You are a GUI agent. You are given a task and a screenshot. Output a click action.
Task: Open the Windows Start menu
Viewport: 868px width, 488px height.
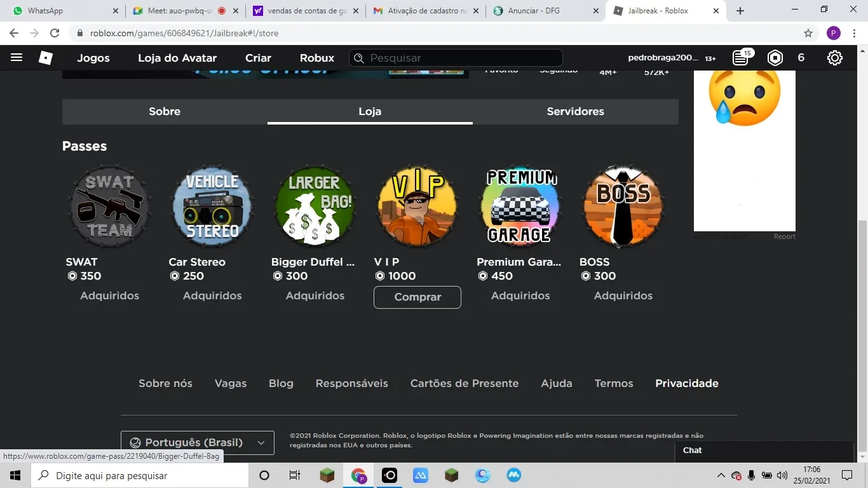(15, 475)
